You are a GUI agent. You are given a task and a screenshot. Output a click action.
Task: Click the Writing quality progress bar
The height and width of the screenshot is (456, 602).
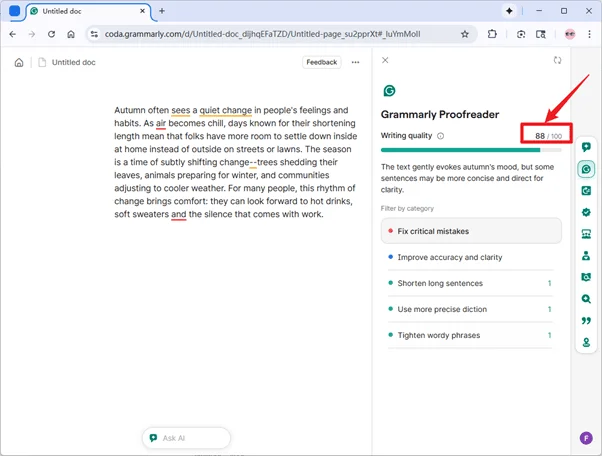(471, 150)
